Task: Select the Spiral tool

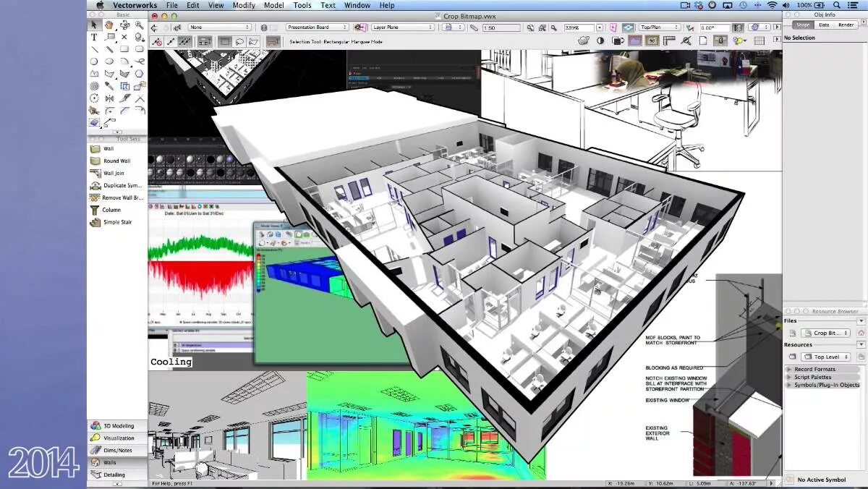Action: click(94, 86)
